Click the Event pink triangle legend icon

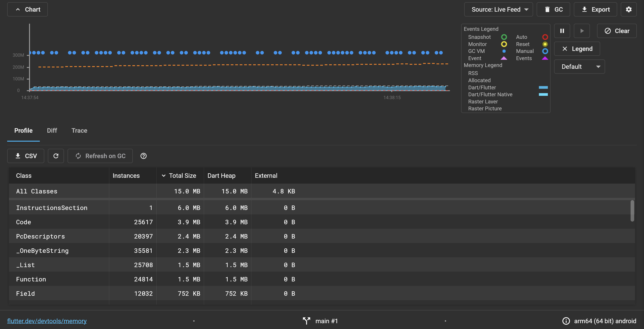(x=504, y=58)
